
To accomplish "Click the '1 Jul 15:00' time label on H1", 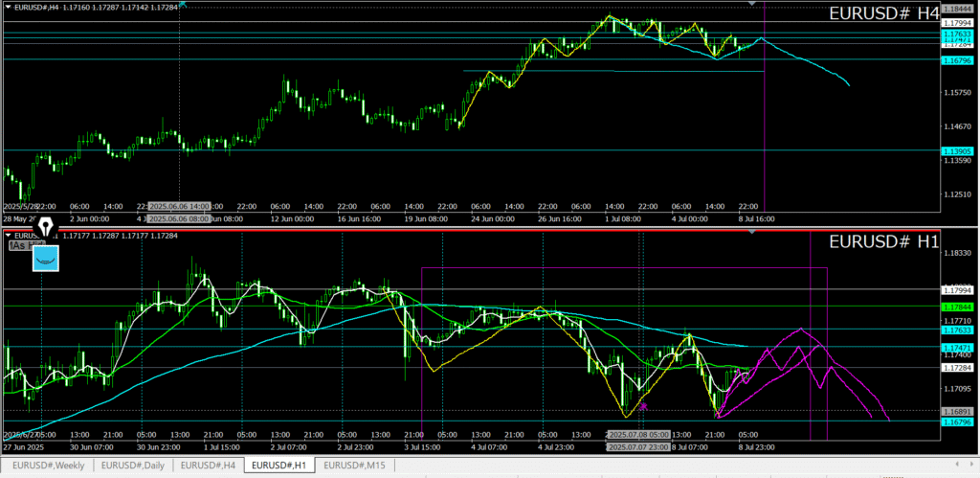I will tap(223, 447).
